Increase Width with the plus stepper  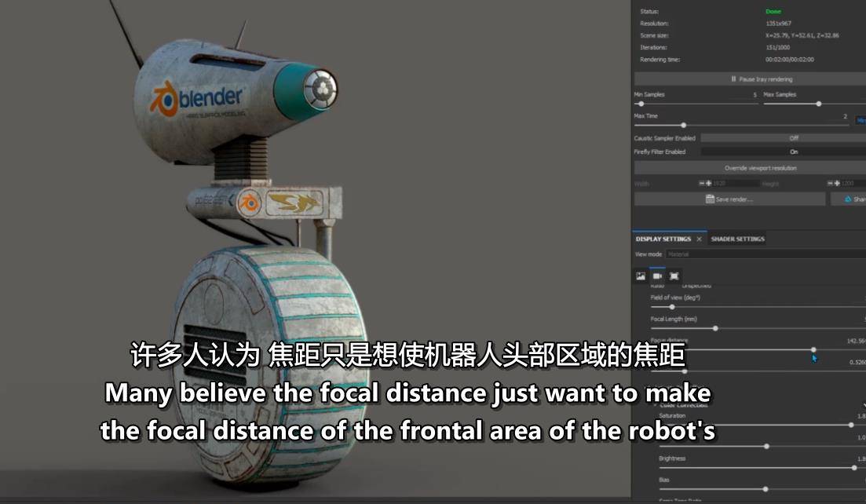[x=709, y=183]
